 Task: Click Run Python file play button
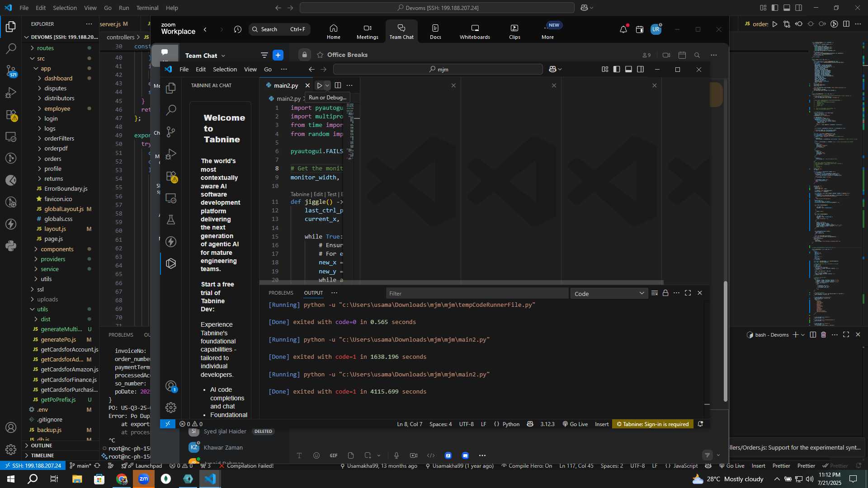click(319, 85)
